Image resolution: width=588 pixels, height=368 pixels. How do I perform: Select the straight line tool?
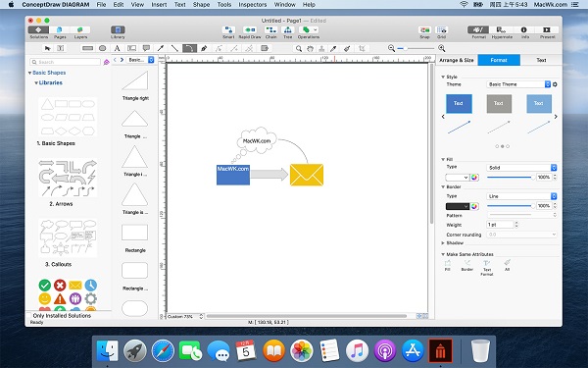174,48
